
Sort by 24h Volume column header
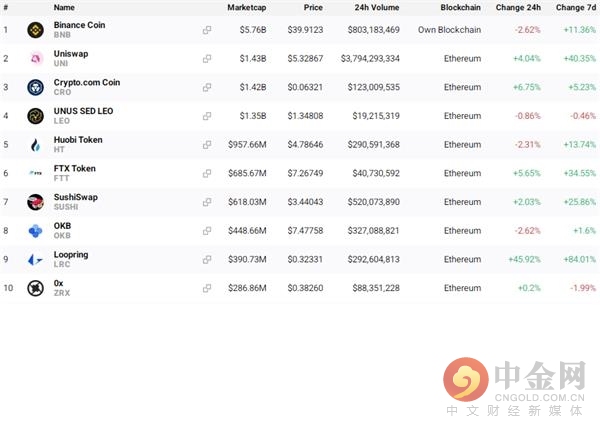point(377,7)
